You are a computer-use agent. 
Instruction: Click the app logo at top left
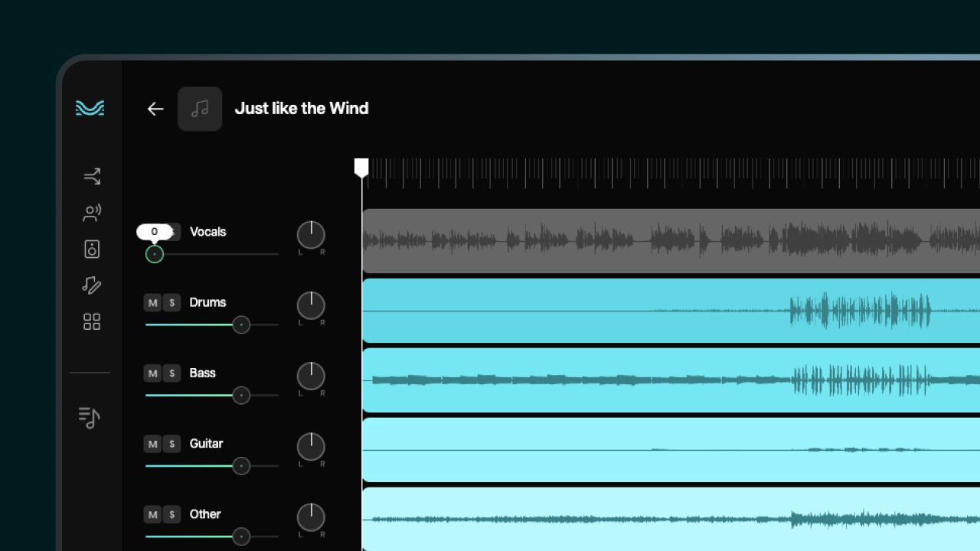pyautogui.click(x=90, y=109)
